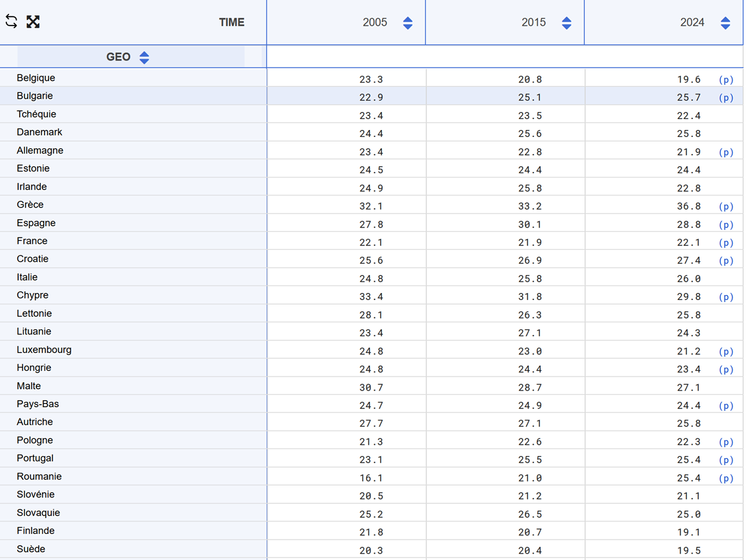Sort the table by the 2015 column
Image resolution: width=746 pixels, height=560 pixels.
coord(566,23)
